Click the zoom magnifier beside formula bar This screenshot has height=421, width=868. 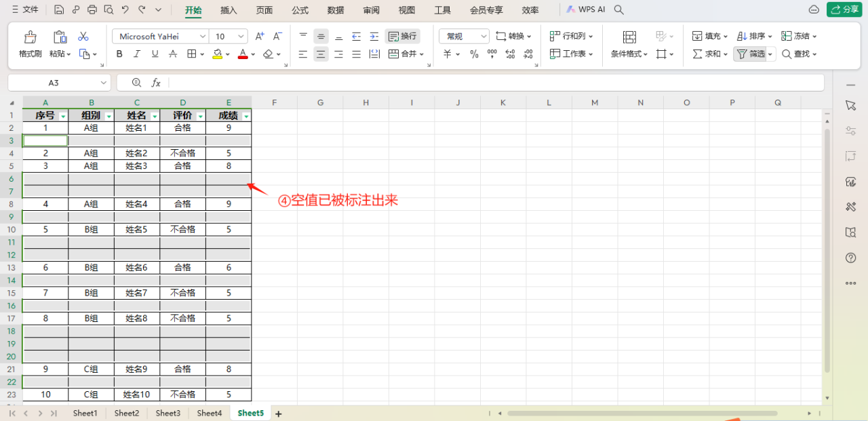[136, 83]
